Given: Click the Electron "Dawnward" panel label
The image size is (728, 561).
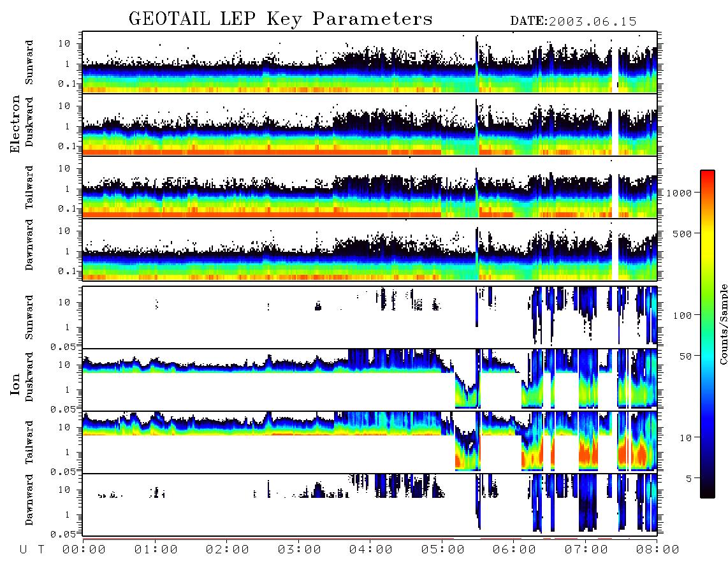Looking at the screenshot, I should 29,245.
